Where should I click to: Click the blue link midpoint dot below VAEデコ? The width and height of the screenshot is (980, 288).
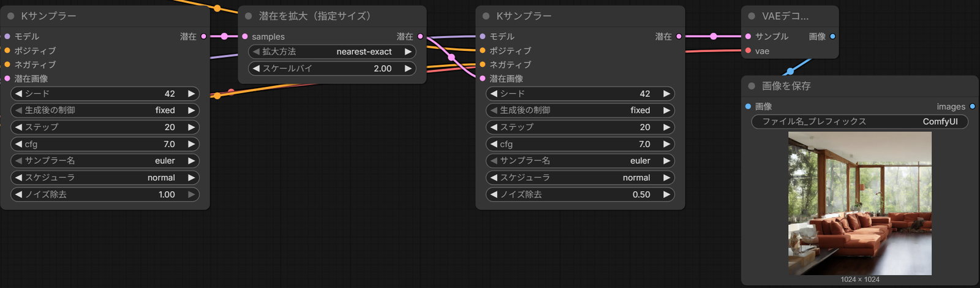coord(790,72)
